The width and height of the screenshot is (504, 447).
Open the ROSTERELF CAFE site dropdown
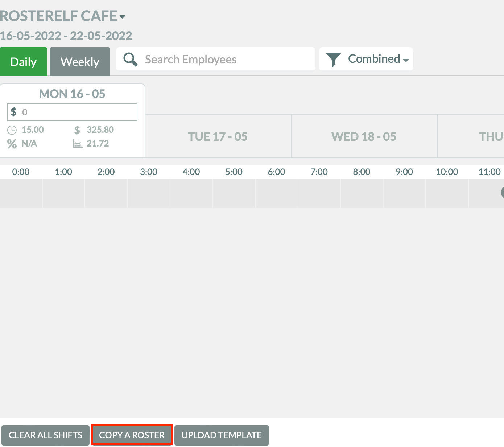click(62, 16)
